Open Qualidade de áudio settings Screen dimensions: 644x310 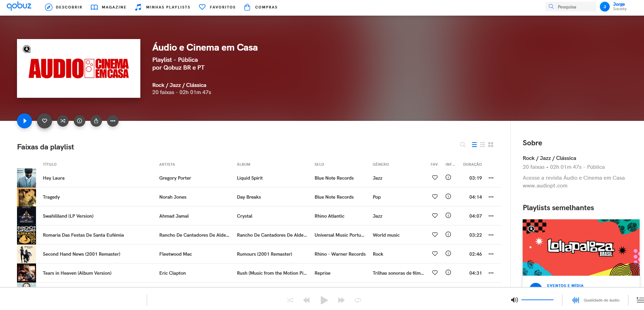tap(596, 300)
